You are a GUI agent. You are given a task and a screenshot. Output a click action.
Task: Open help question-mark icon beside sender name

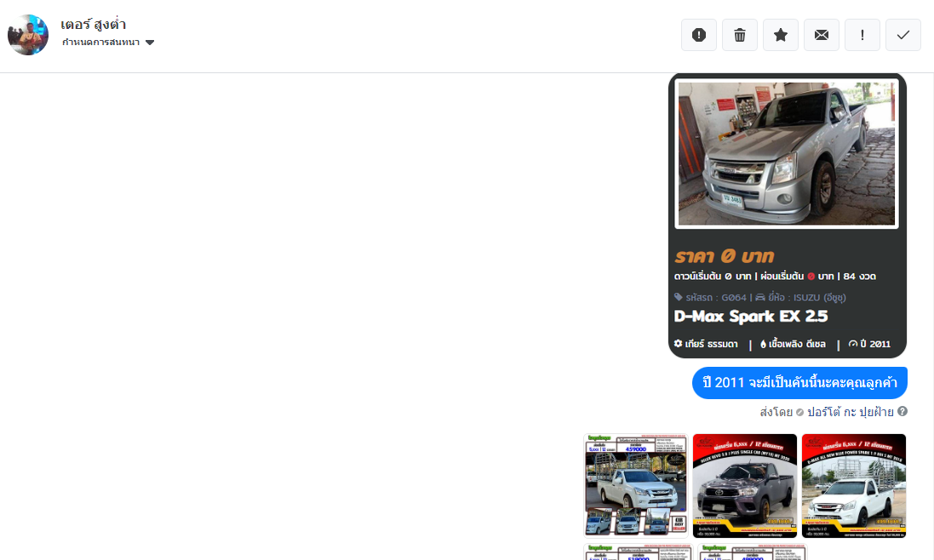902,411
